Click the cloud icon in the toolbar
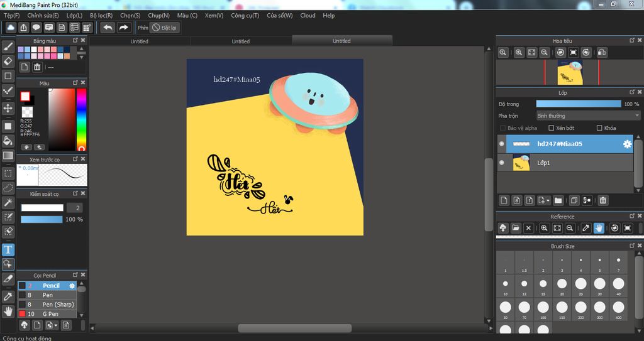 tap(11, 28)
